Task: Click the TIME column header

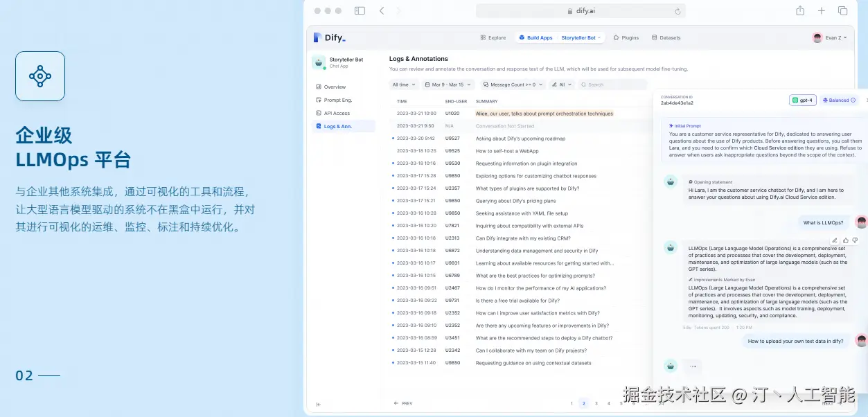Action: pos(402,101)
